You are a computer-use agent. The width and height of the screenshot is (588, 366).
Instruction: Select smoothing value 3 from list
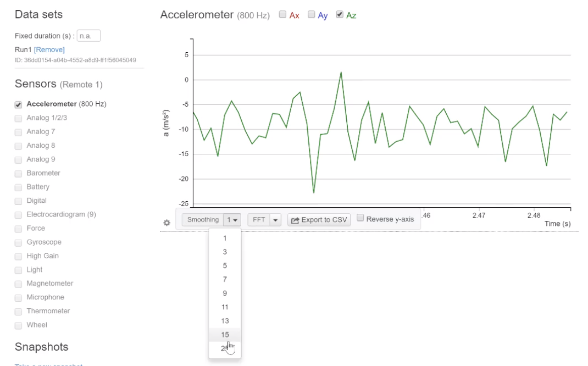point(225,252)
